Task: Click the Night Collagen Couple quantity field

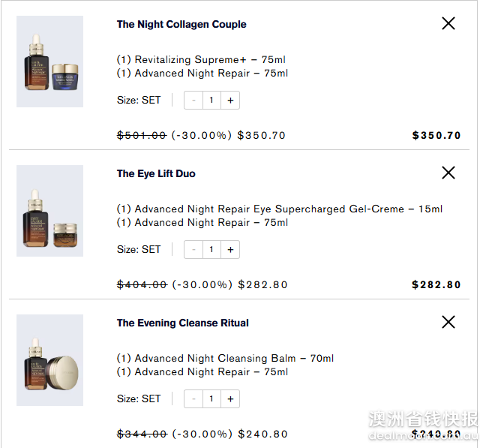Action: click(x=211, y=100)
